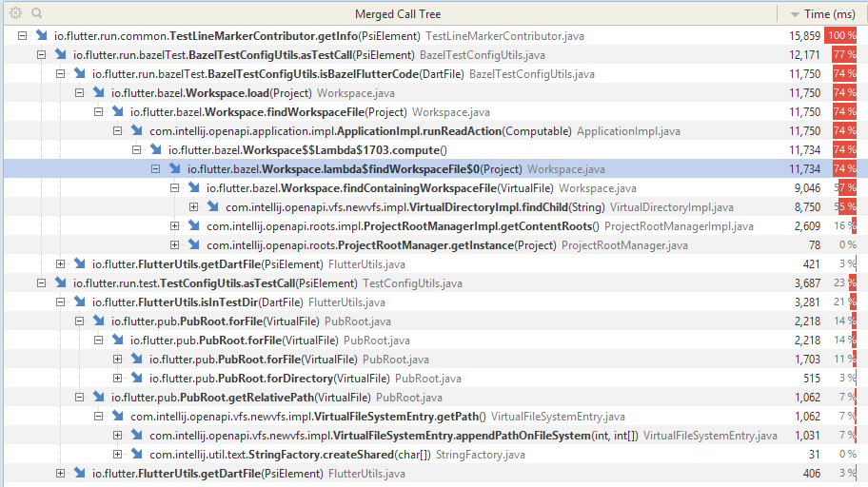Click call arrow icon beside Workspace.findWorkspaceFile
The height and width of the screenshot is (487, 868).
pos(118,111)
